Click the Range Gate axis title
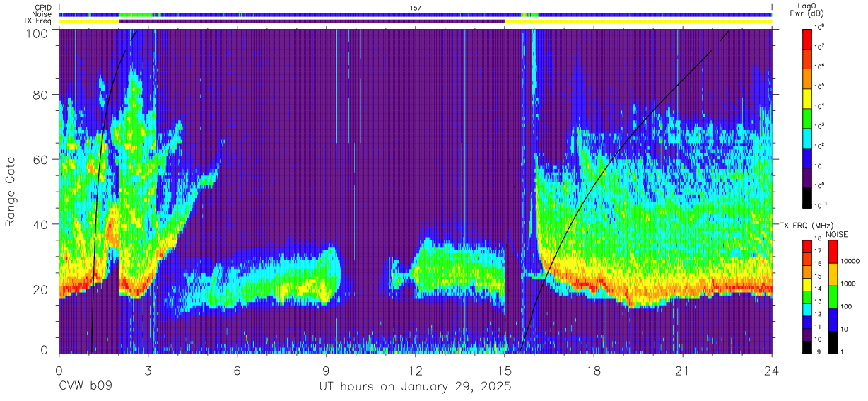Screen dimensions: 868x401 tap(12, 193)
